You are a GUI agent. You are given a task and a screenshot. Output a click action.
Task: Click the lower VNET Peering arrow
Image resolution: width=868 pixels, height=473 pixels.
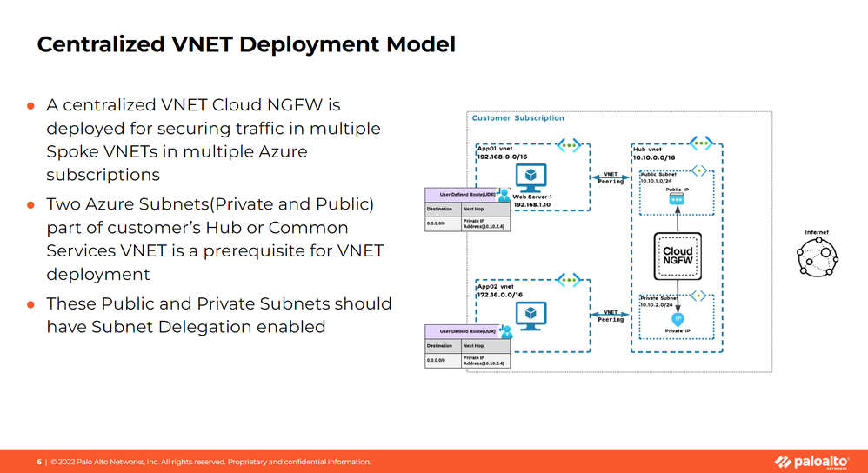(611, 315)
